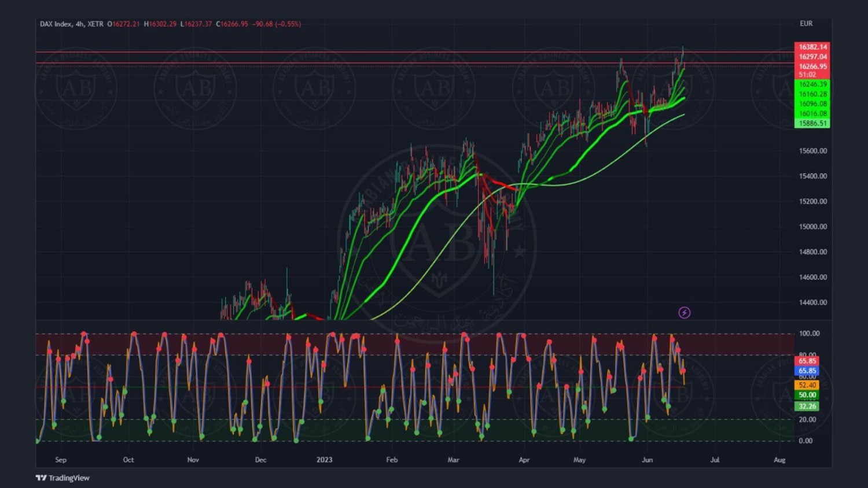Screen dimensions: 868x488
Task: Click the orange 52.40 oscillator value label
Action: [807, 385]
